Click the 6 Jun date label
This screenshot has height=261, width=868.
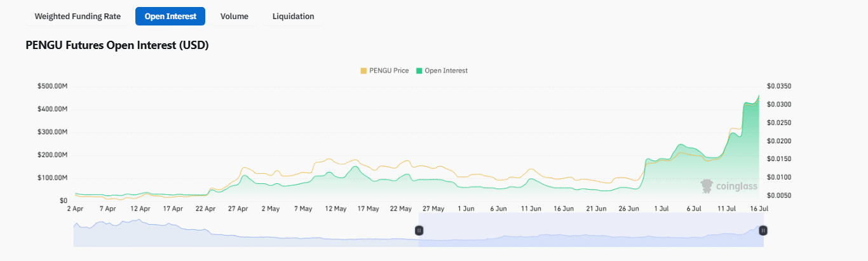[x=498, y=209]
